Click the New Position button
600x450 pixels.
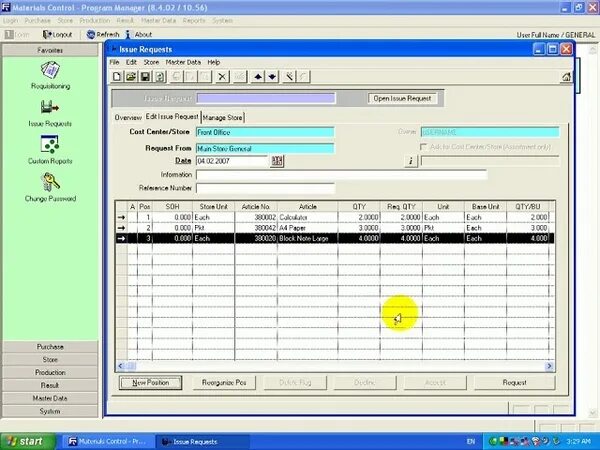tap(150, 382)
